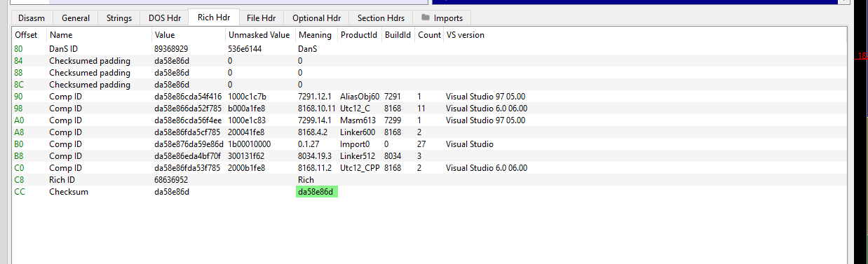Switch to the General tab
Image resolution: width=868 pixels, height=264 pixels.
coord(76,18)
